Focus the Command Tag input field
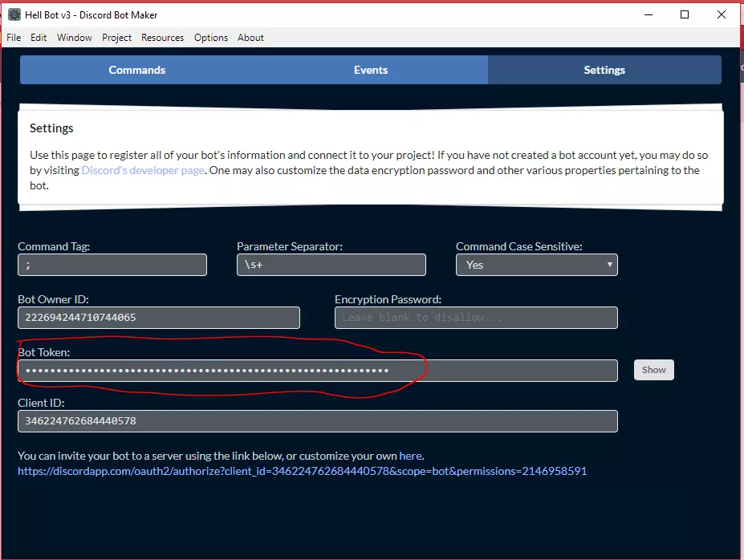744x560 pixels. point(112,265)
